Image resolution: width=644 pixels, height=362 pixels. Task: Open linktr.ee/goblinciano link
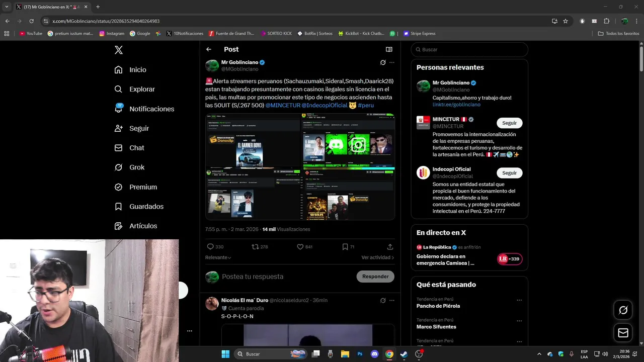pos(456,105)
